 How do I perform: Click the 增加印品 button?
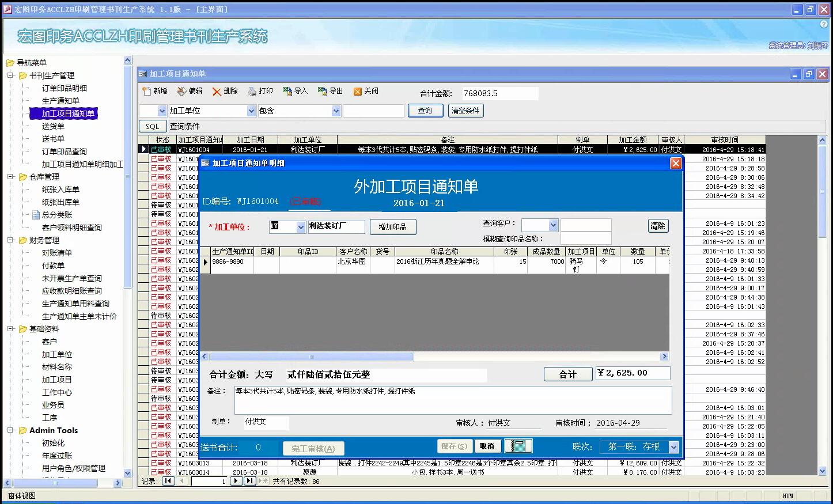[393, 226]
